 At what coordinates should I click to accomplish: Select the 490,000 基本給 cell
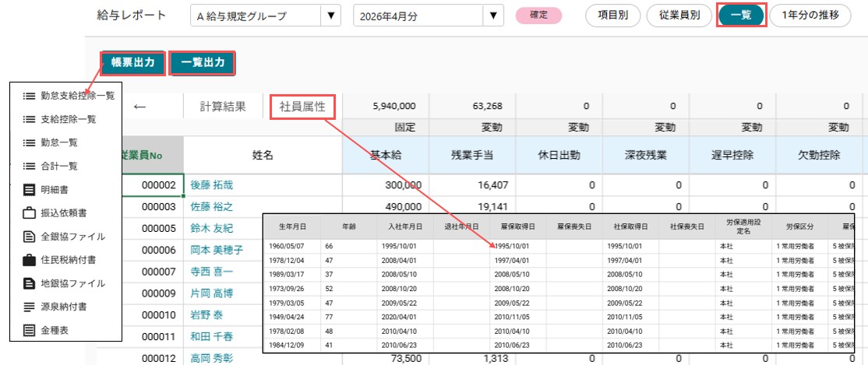385,207
